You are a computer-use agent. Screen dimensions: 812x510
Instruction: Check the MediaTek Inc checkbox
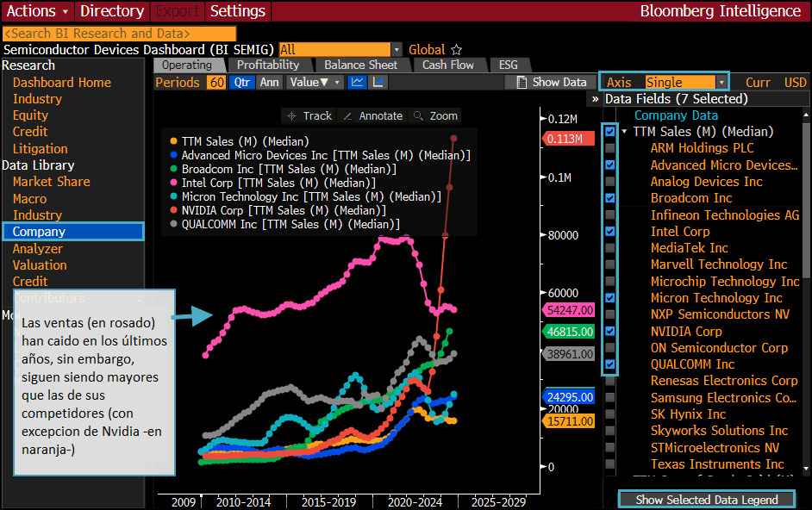(x=610, y=247)
